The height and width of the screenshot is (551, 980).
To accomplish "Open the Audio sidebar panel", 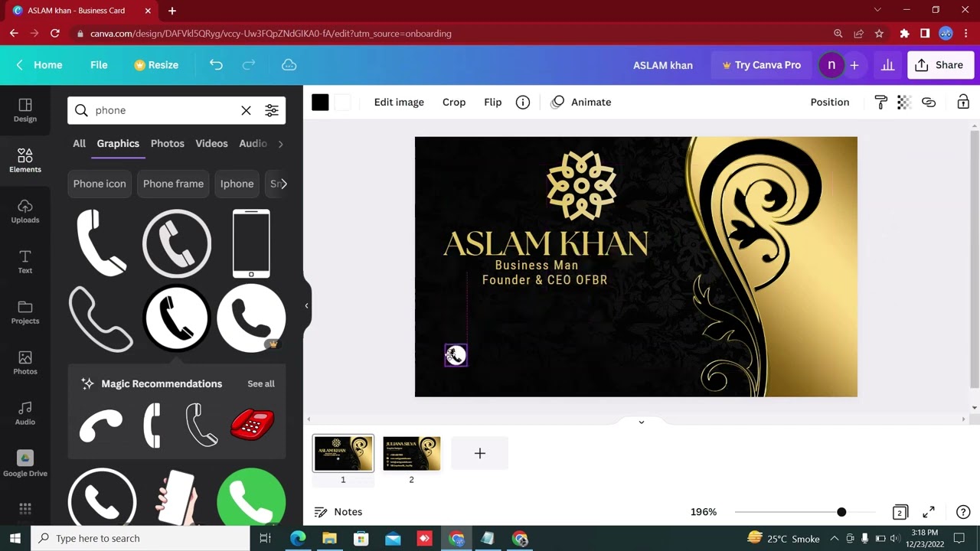I will [x=24, y=413].
